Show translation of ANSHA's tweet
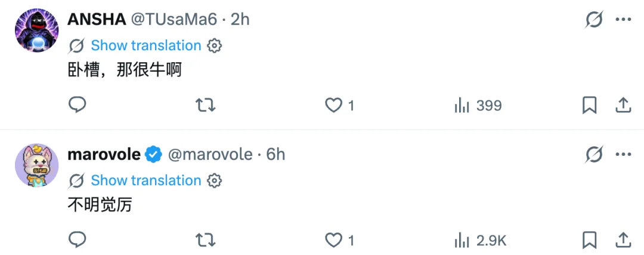The image size is (644, 255). click(145, 45)
